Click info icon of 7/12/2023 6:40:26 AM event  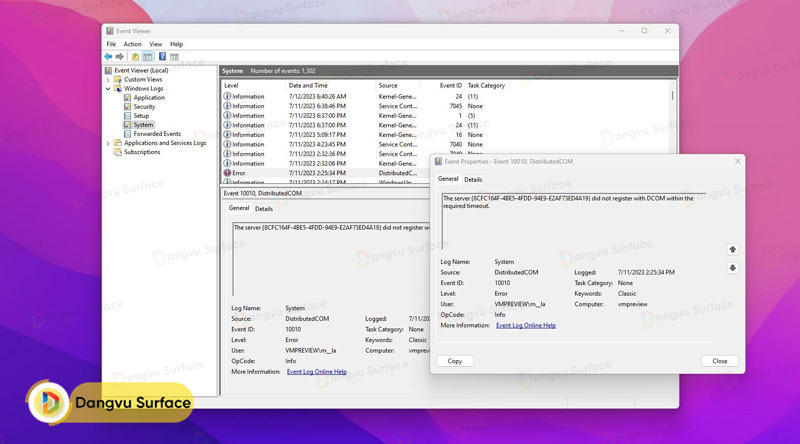point(228,96)
